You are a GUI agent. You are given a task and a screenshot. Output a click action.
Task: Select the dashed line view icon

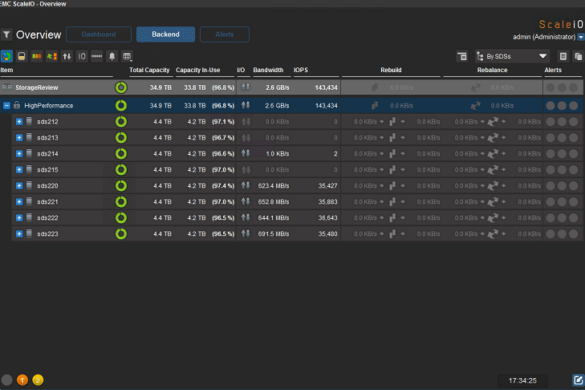tap(97, 56)
